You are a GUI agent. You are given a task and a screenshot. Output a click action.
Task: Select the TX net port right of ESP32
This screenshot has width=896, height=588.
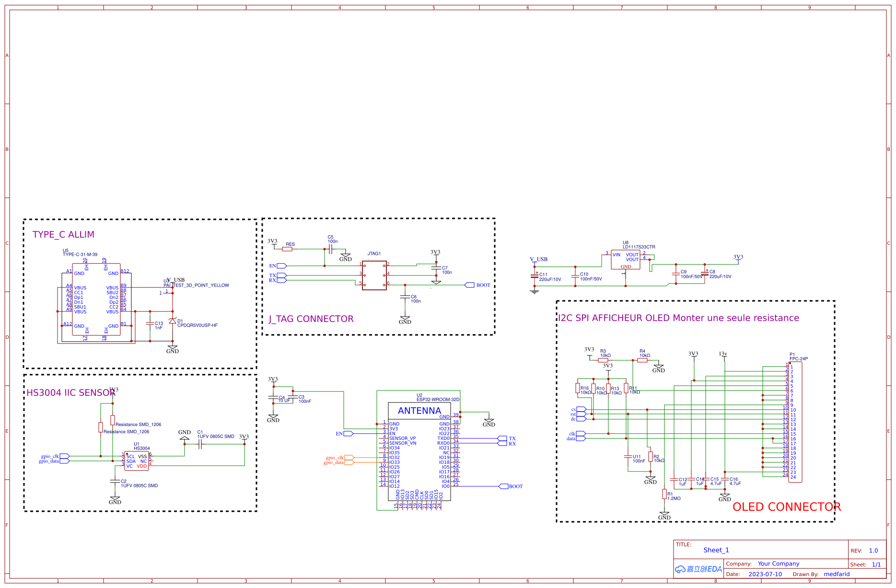coord(502,438)
